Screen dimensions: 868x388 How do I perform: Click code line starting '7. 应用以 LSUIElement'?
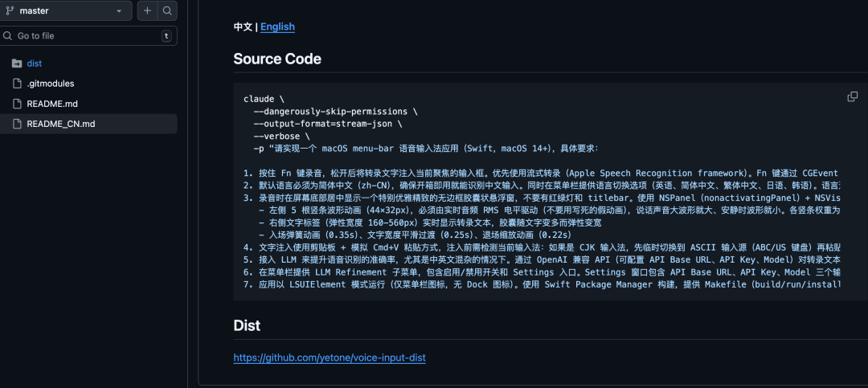[542, 284]
